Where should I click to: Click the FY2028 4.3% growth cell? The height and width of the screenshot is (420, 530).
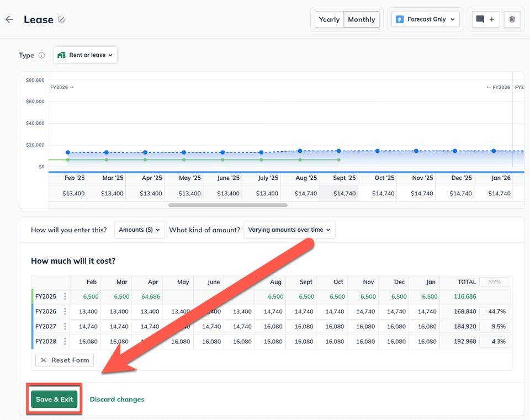point(494,341)
